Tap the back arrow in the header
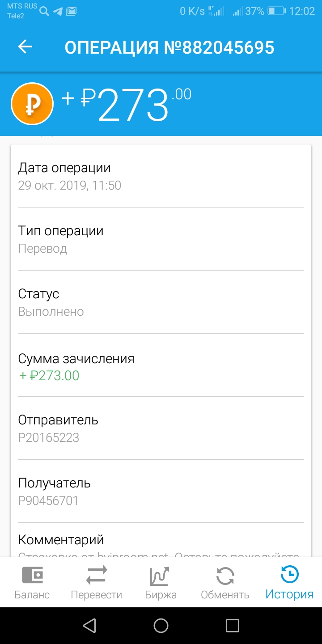Viewport: 322px width, 644px height. coord(25,47)
